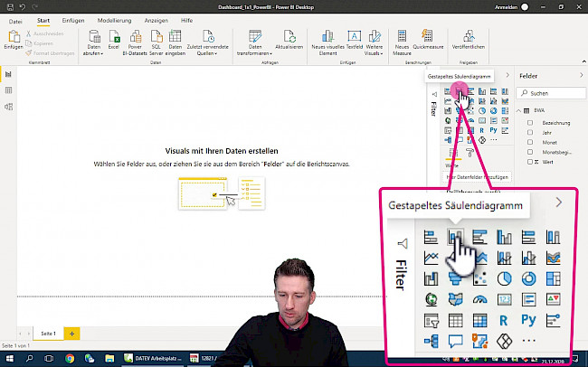Tick the Wert field checkbox
The width and height of the screenshot is (588, 367).
pos(530,162)
